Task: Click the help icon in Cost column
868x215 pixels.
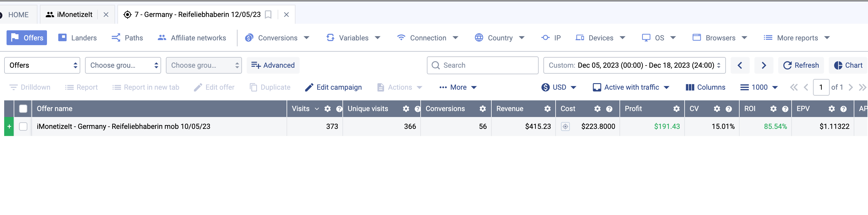Action: [609, 109]
